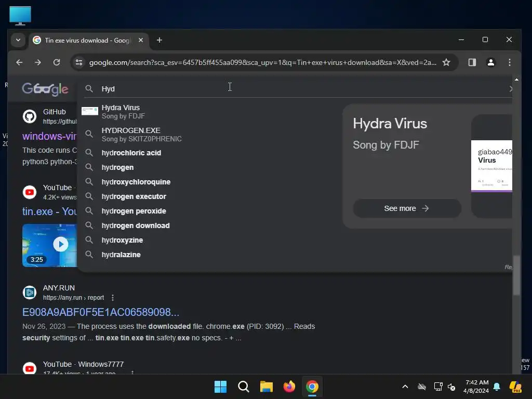
Task: Open the Windows Start menu
Action: click(x=220, y=387)
